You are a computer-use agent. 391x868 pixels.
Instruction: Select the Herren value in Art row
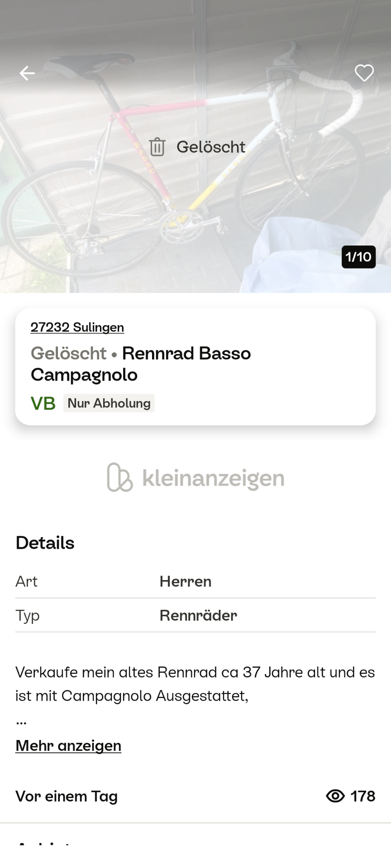pyautogui.click(x=185, y=581)
